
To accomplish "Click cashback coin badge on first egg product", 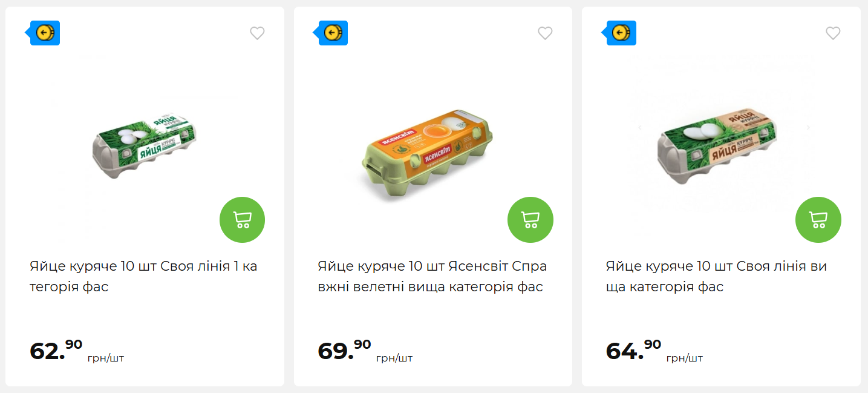I will point(43,33).
